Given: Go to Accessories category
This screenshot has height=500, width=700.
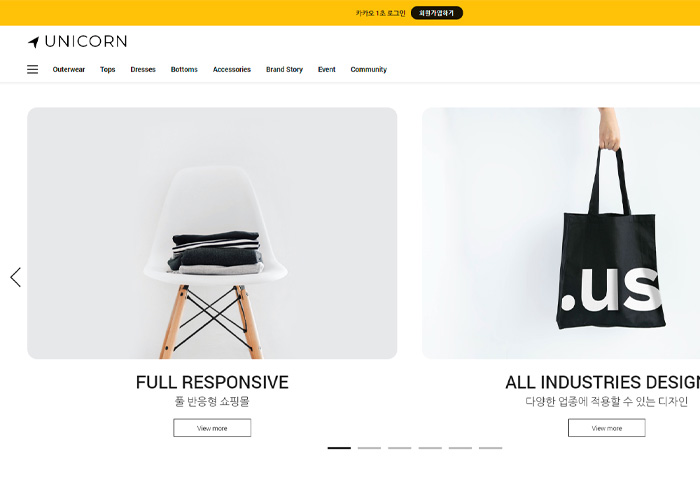Looking at the screenshot, I should [x=232, y=70].
